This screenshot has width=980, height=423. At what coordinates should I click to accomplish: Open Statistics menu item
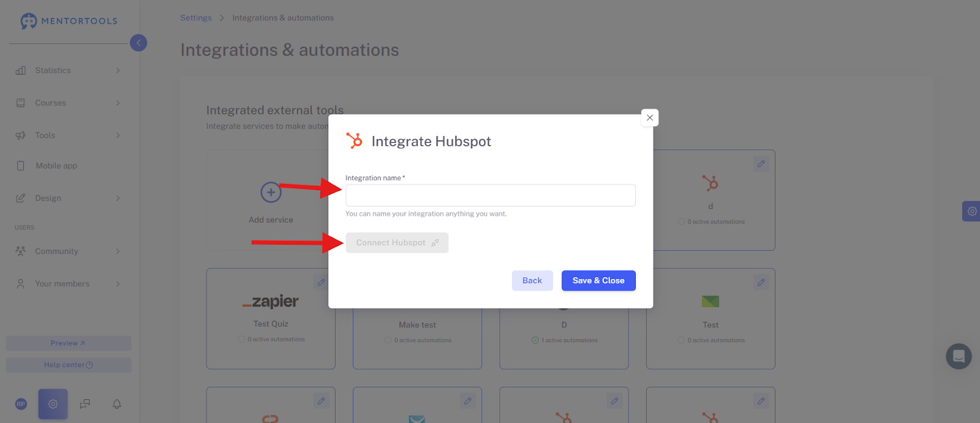(x=53, y=70)
